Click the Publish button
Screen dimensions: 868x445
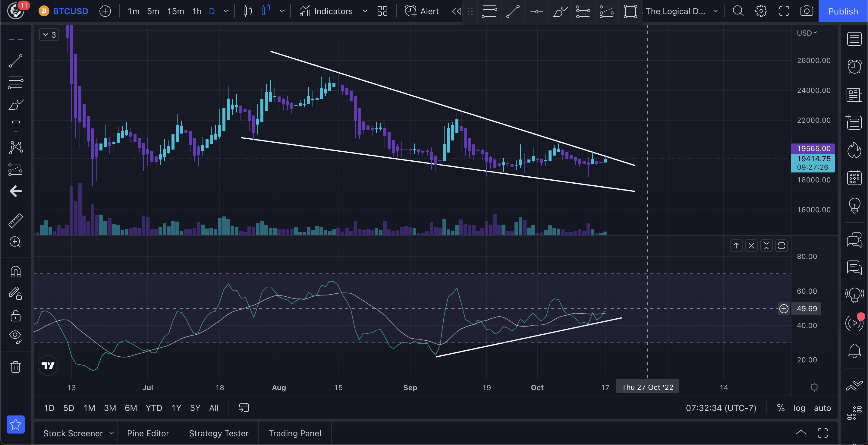tap(843, 11)
